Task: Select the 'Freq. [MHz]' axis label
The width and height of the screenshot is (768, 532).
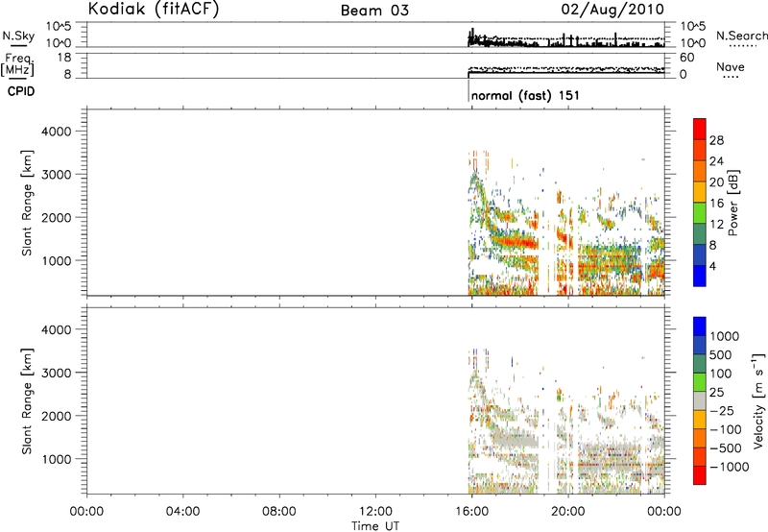Action: point(17,65)
